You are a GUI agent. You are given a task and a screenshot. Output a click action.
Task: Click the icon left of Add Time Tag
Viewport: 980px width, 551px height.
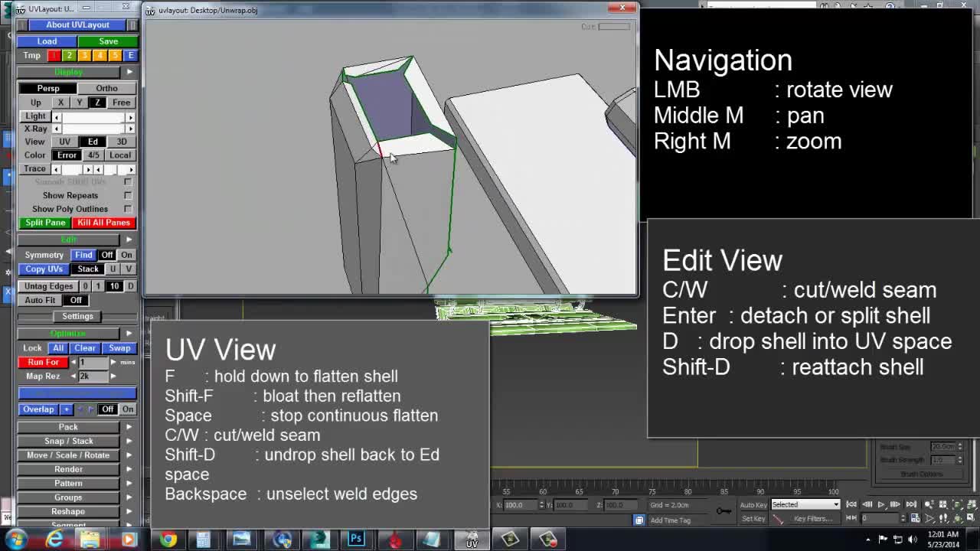click(639, 520)
